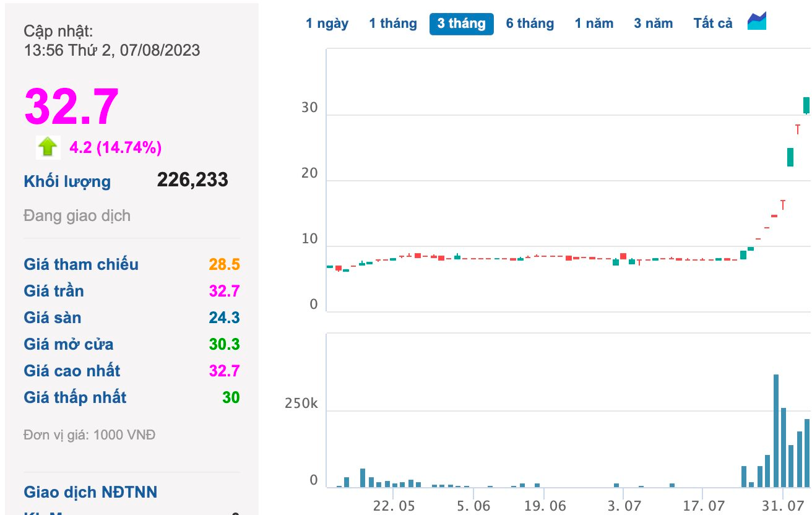The height and width of the screenshot is (515, 812).
Task: Select the '3 tháng' time range tab
Action: [x=462, y=24]
